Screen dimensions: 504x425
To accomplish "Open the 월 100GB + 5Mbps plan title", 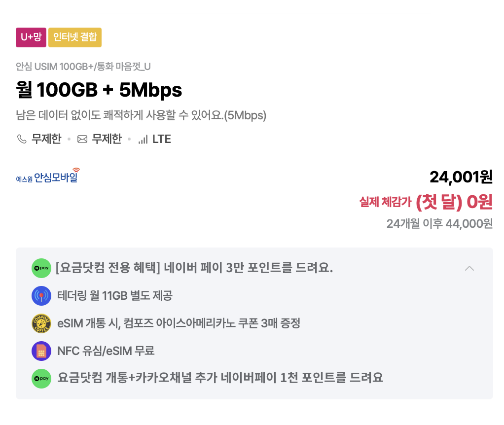I will (x=99, y=90).
